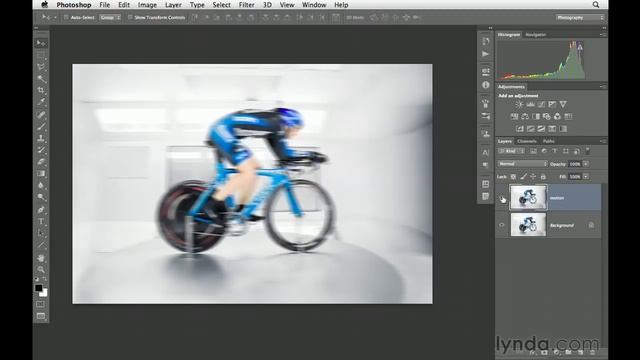Select the Horizontal Type tool
The width and height of the screenshot is (640, 360).
click(41, 222)
